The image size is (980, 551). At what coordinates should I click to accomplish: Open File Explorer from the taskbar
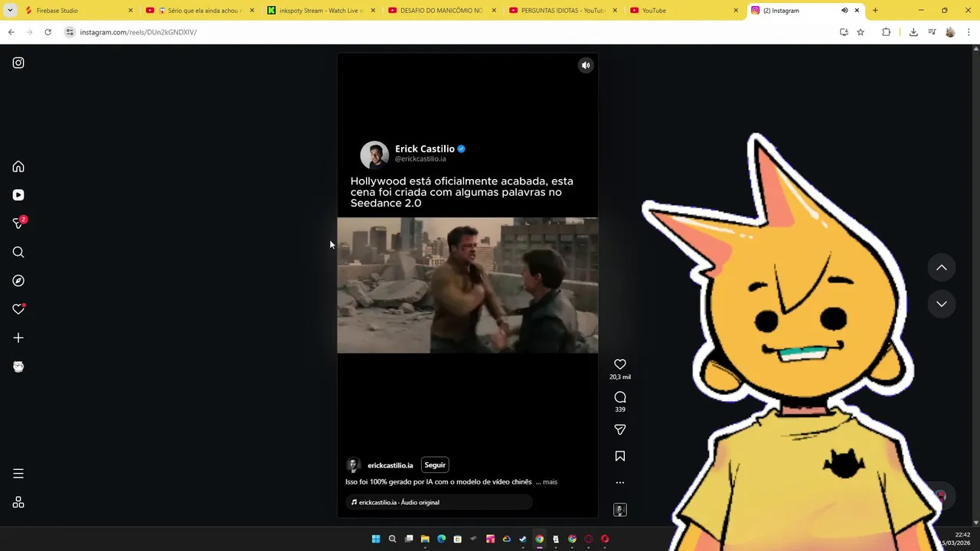(x=425, y=539)
